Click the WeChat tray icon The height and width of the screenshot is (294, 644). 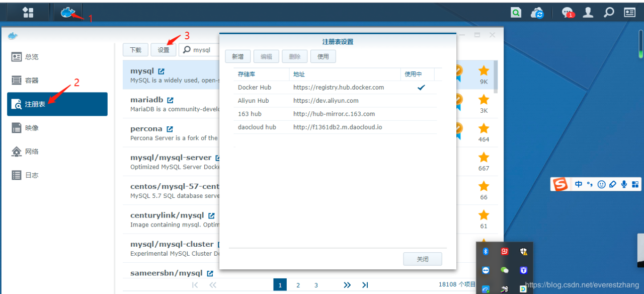point(505,270)
